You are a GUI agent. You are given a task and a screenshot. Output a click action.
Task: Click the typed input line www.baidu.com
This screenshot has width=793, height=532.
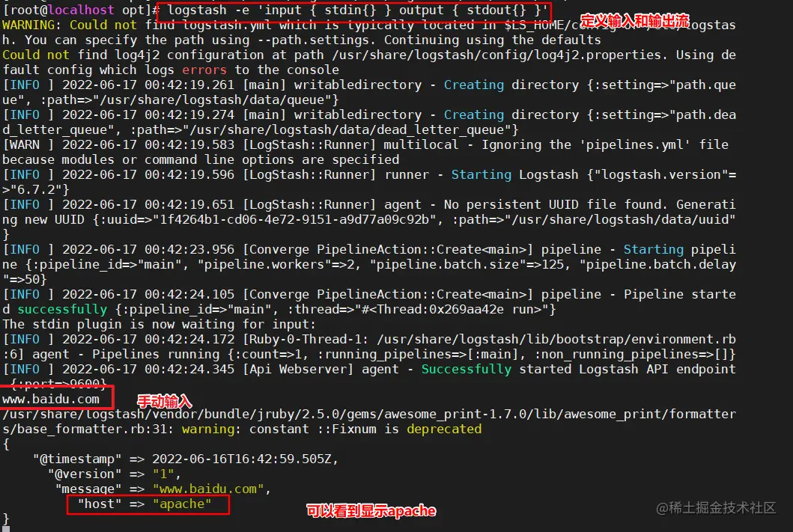click(x=51, y=399)
